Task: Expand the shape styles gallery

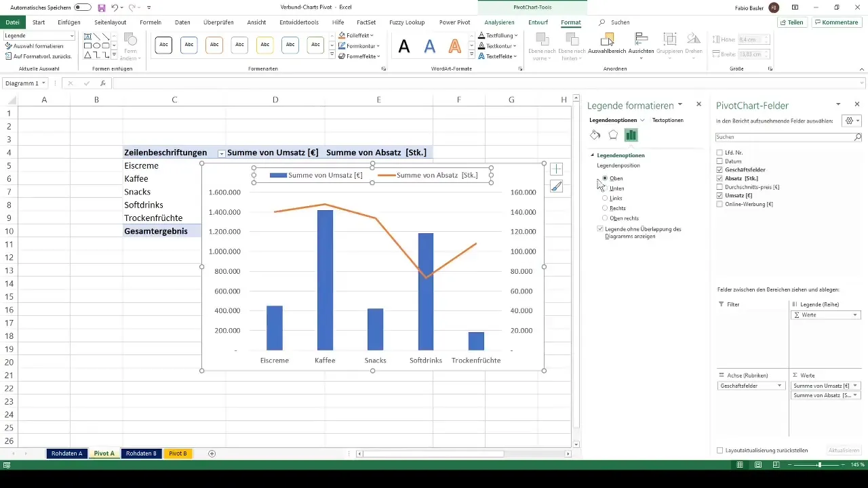Action: pyautogui.click(x=332, y=54)
